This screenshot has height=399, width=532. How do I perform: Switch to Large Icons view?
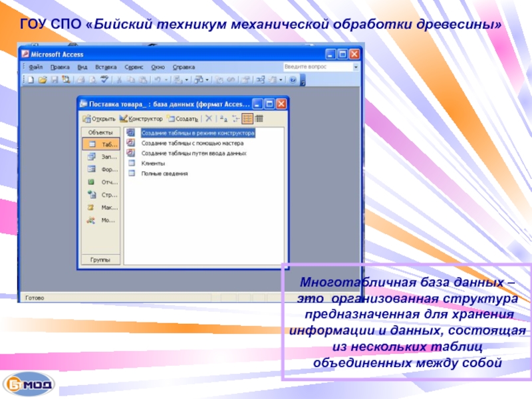tap(223, 118)
